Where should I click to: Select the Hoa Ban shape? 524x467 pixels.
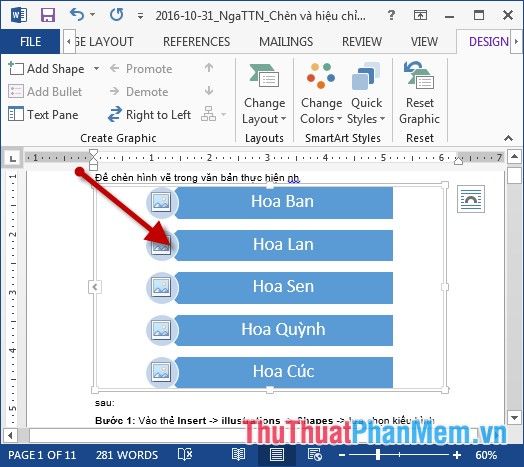pyautogui.click(x=283, y=203)
